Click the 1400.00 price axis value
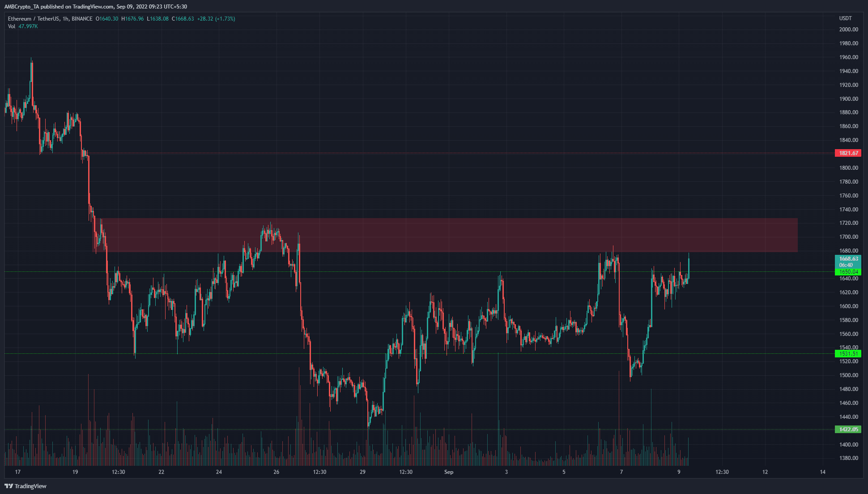Viewport: 868px width, 494px height. click(x=849, y=445)
